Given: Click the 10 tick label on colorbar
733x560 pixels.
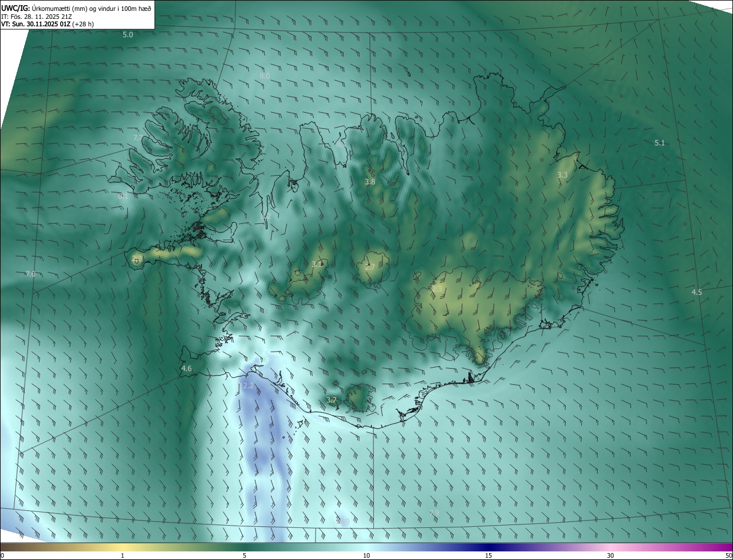Looking at the screenshot, I should coord(366,555).
